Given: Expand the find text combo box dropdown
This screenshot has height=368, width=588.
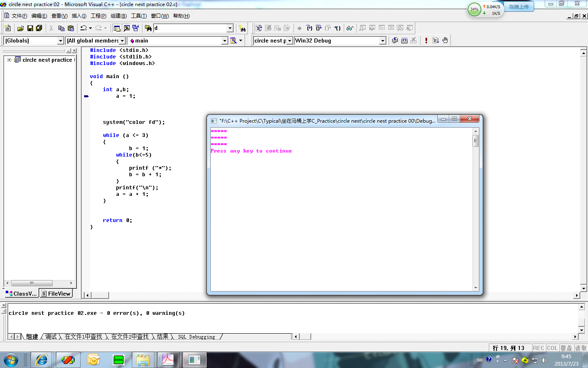Looking at the screenshot, I should pyautogui.click(x=230, y=28).
